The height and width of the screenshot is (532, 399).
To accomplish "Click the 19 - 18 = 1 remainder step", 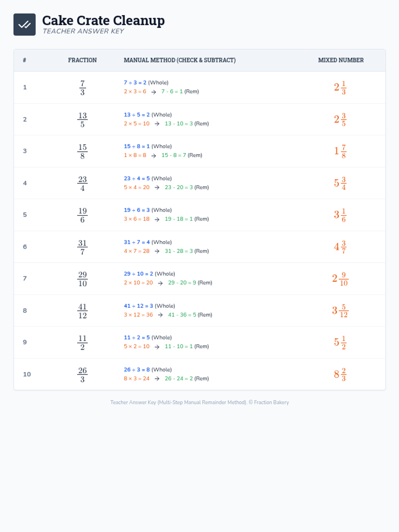I will tap(179, 219).
